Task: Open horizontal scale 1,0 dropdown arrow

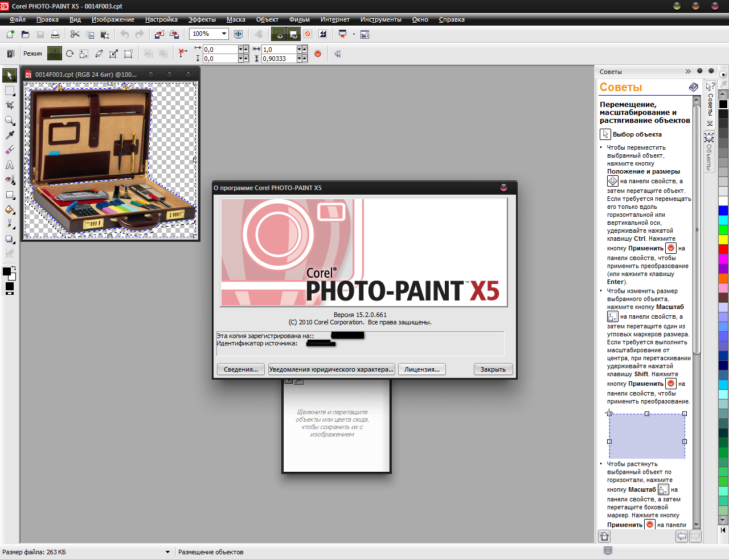Action: (300, 50)
